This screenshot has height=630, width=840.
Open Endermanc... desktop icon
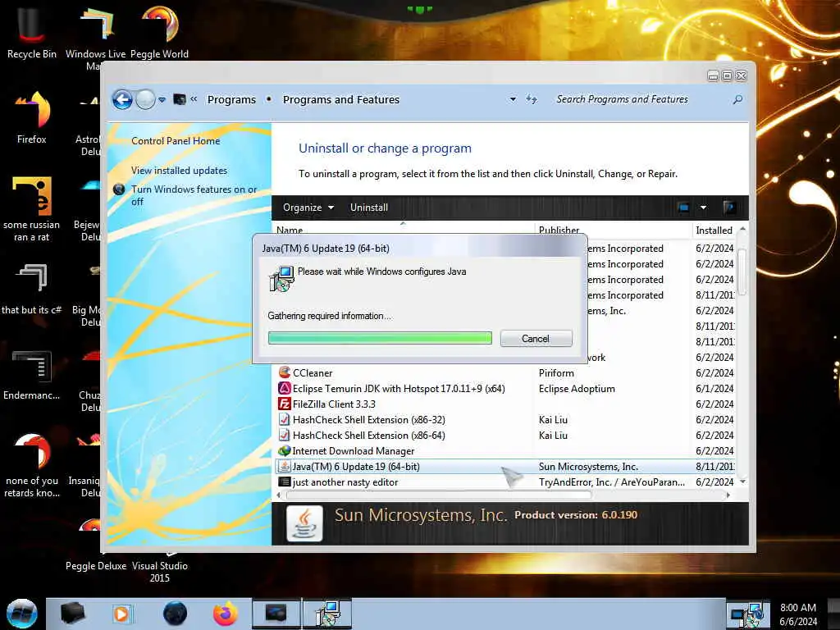pos(32,374)
